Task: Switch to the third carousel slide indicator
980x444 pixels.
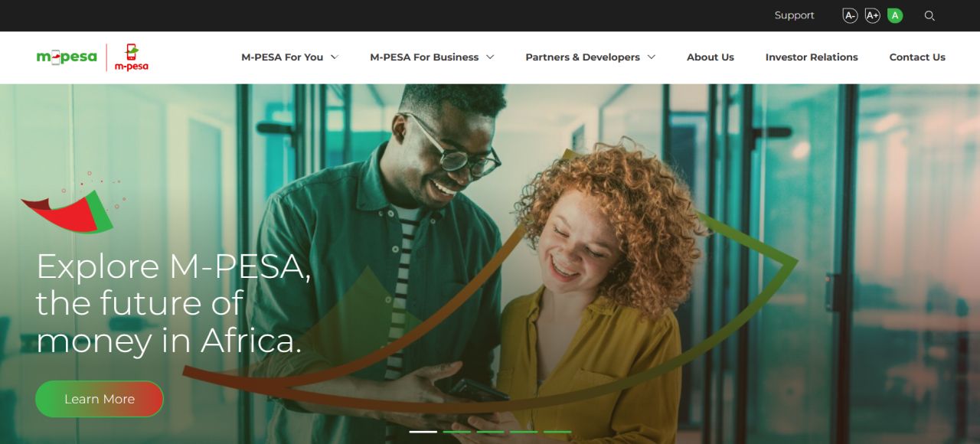Action: [x=491, y=432]
